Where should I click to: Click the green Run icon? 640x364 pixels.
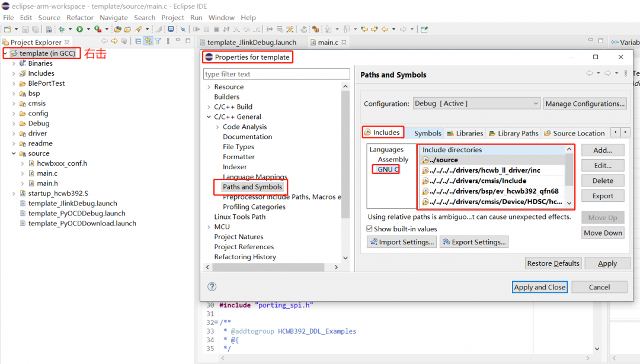(79, 30)
